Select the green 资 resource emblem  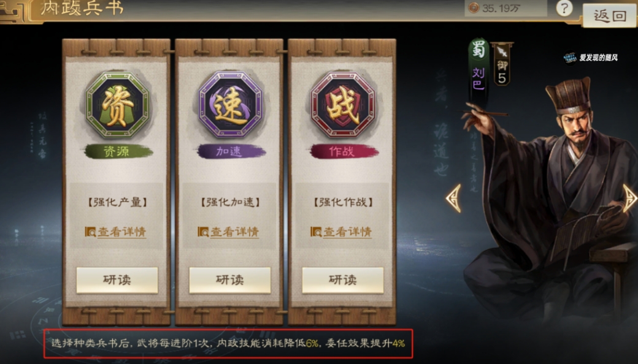[x=117, y=105]
